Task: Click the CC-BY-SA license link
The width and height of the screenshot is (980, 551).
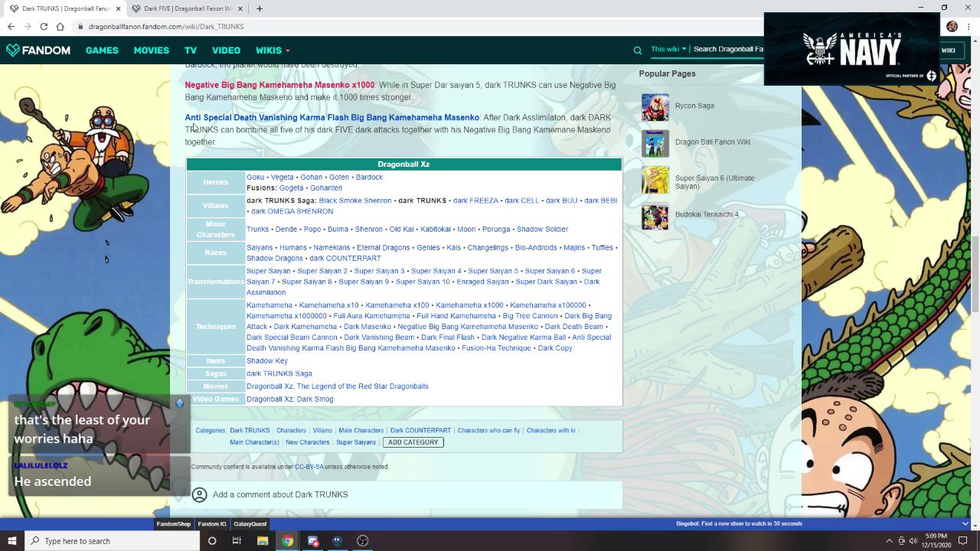Action: click(x=309, y=467)
